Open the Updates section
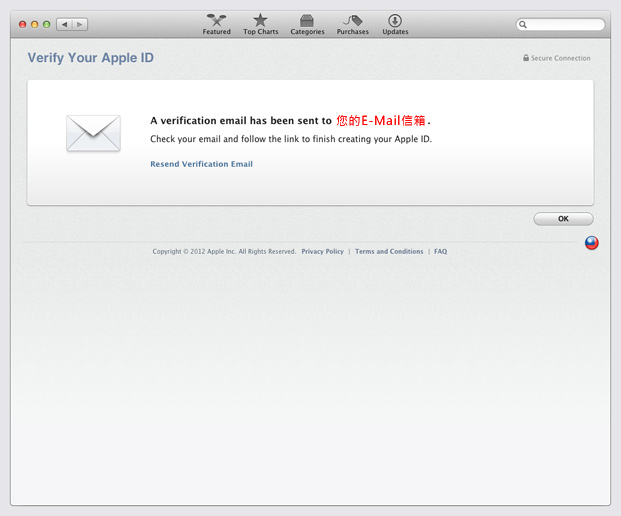The height and width of the screenshot is (516, 621). point(395,25)
